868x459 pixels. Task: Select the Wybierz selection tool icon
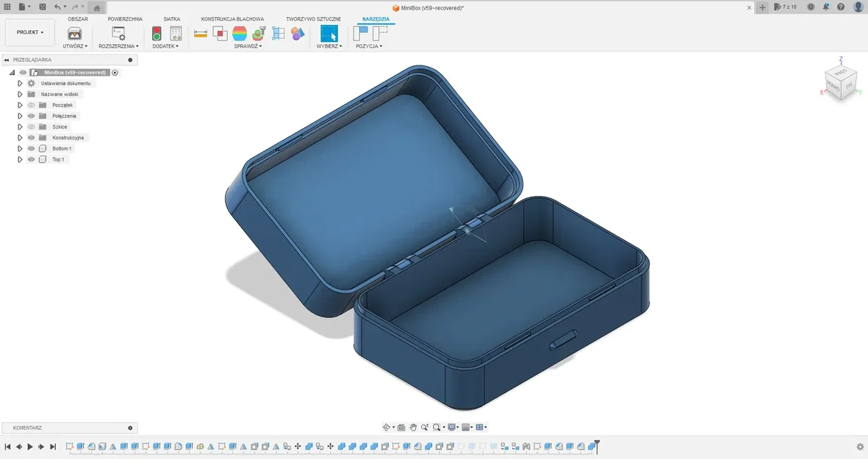pos(329,33)
